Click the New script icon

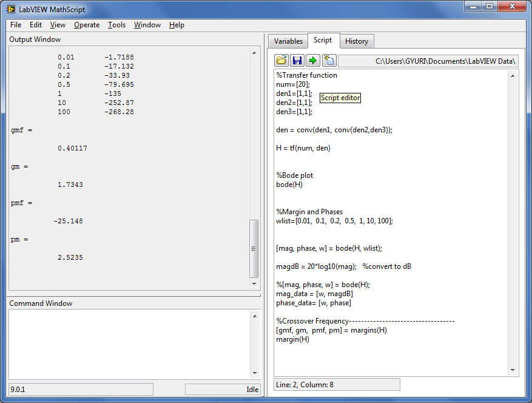point(329,61)
